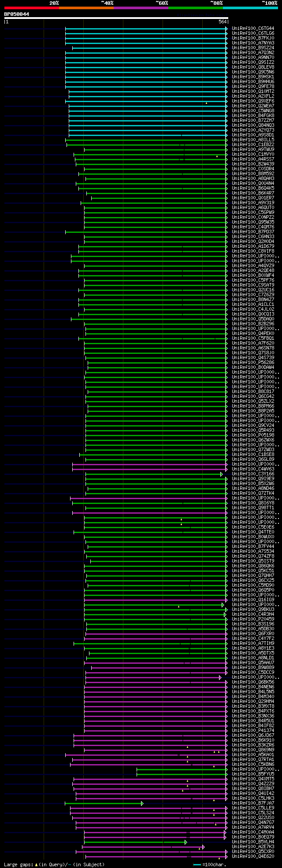The width and height of the screenshot is (282, 868).
Task: Click the UniRef100_B7FJA7 hit name
Action: 253,803
